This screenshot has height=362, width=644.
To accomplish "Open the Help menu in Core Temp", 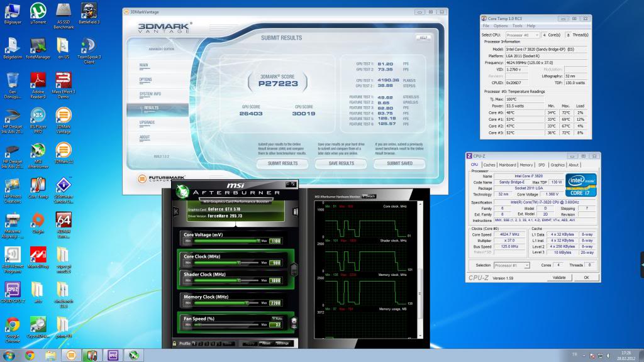I will (531, 26).
